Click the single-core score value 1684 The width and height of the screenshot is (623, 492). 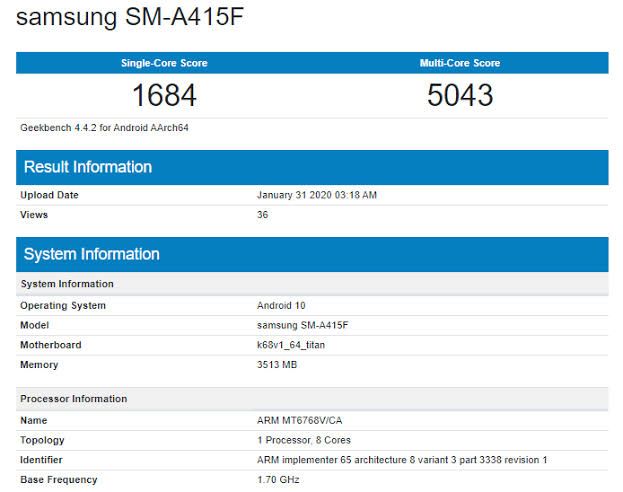164,95
